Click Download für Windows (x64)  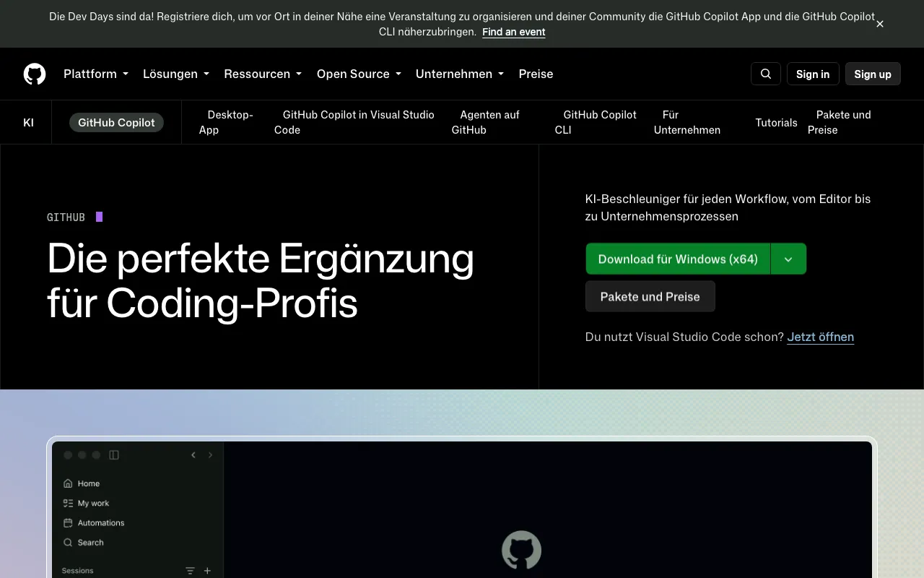click(678, 259)
